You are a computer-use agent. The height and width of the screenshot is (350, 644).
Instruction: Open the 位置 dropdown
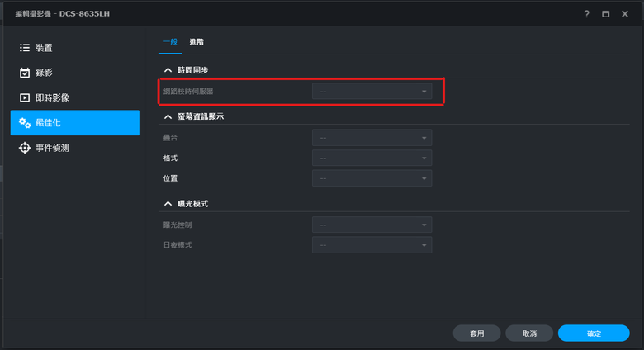click(372, 178)
